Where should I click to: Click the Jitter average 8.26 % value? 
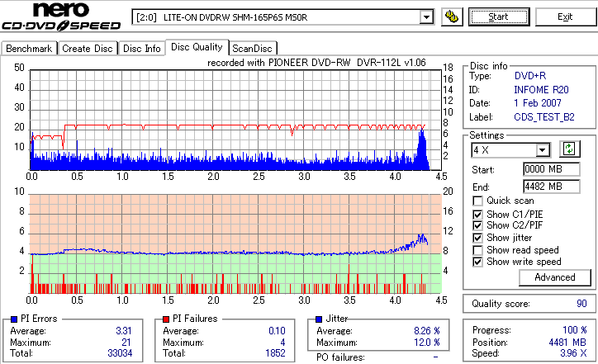pyautogui.click(x=427, y=331)
